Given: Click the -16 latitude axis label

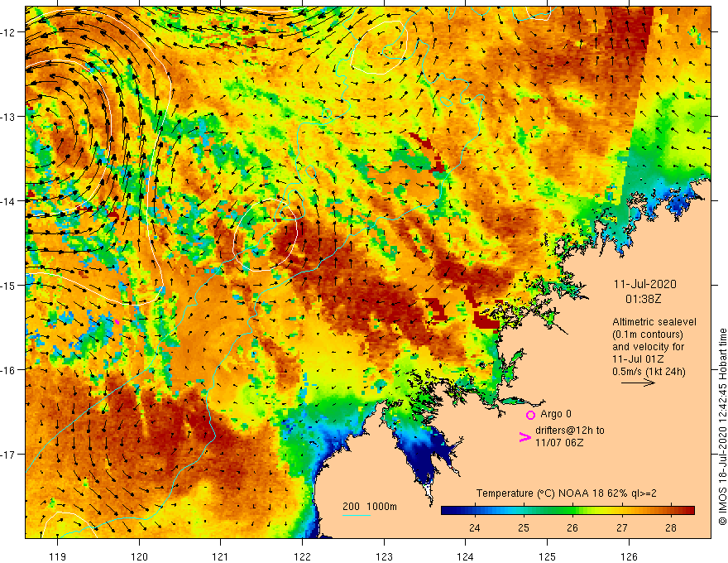Looking at the screenshot, I should click(x=8, y=370).
